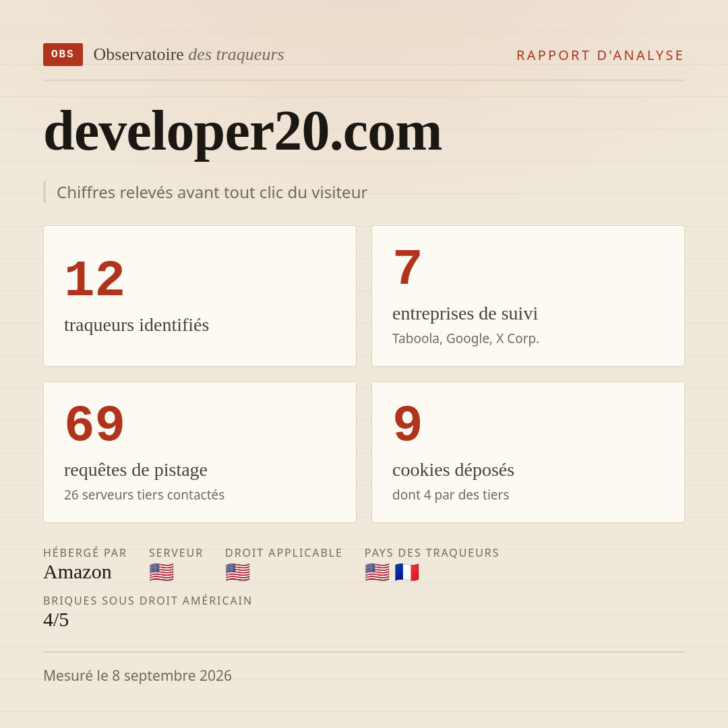
Task: Click the Mesuré le 8 septembre 2026 date
Action: tap(138, 675)
